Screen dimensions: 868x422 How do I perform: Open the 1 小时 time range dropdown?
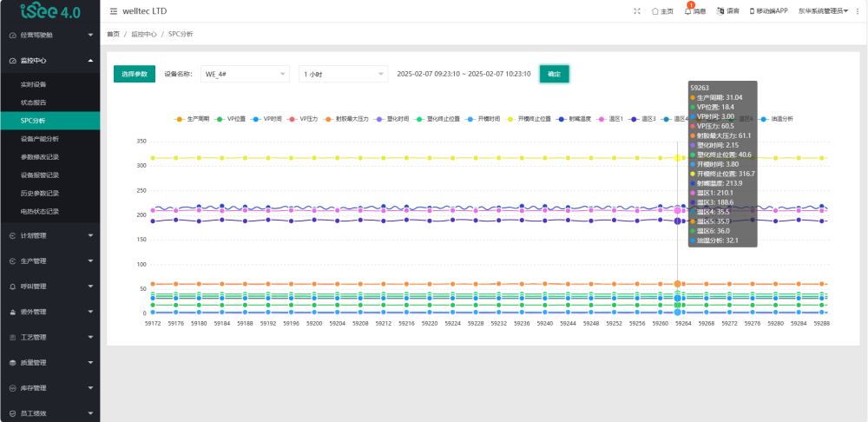coord(343,75)
